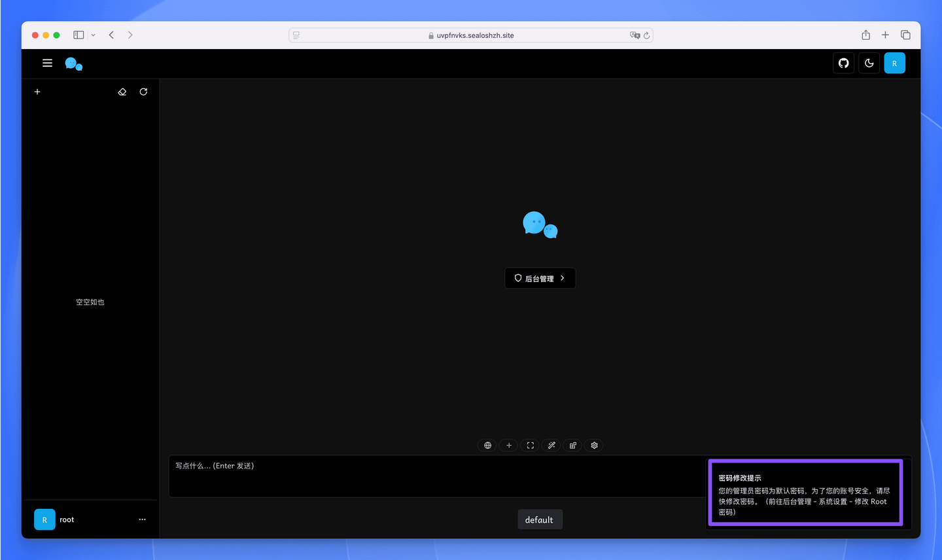
Task: Open the R account avatar menu
Action: (x=895, y=63)
